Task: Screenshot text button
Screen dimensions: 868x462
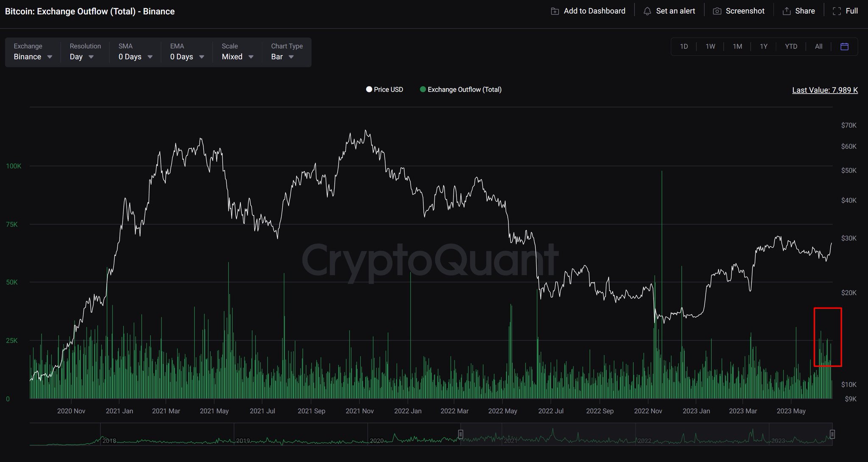Action: pos(745,11)
